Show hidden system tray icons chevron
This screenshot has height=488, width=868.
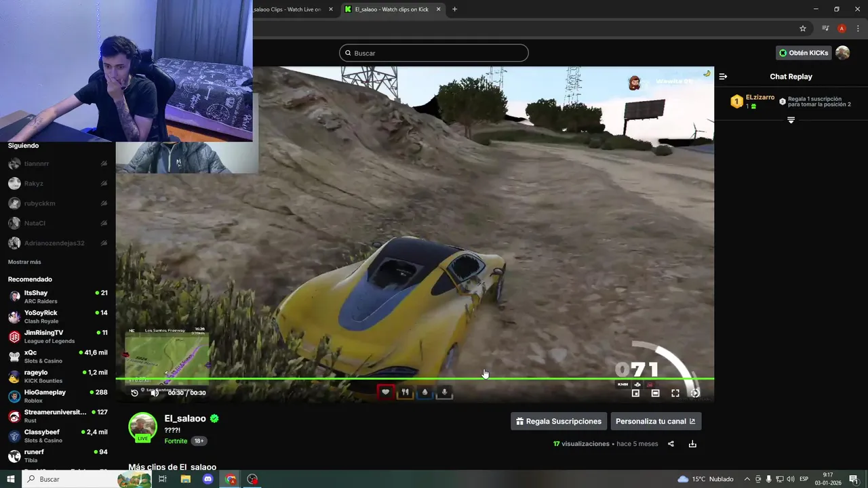click(747, 479)
